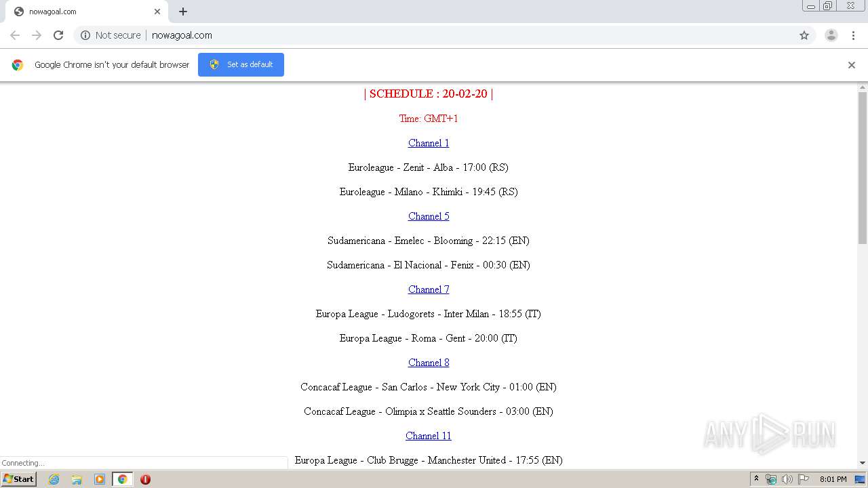Click Europa League Roma - Gent listing
The height and width of the screenshot is (488, 868).
429,338
